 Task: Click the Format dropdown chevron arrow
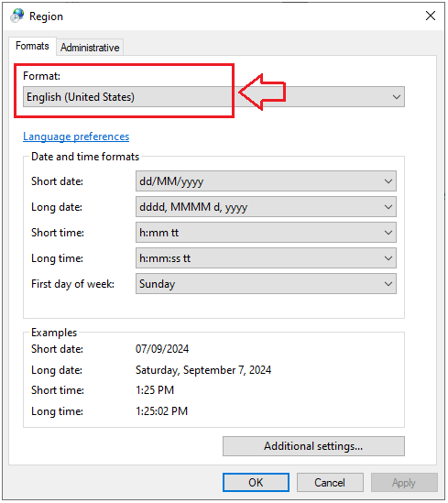point(397,97)
